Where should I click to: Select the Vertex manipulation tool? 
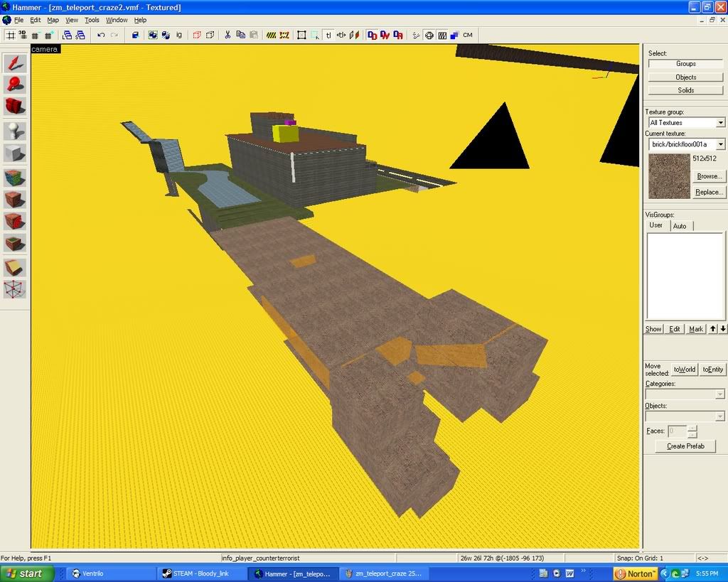coord(15,289)
